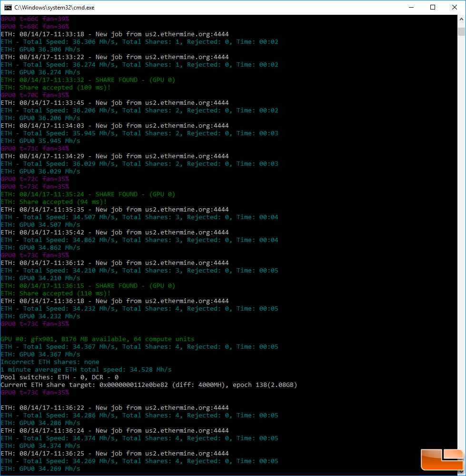Click the 11:35:24 SHARE FOUND line

(88, 194)
